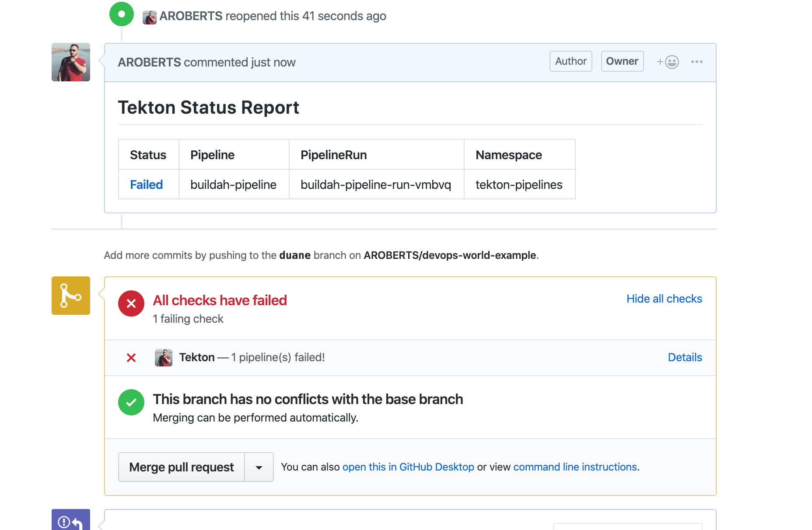Open the Failed status link
Screen dimensions: 812x530
tap(147, 185)
